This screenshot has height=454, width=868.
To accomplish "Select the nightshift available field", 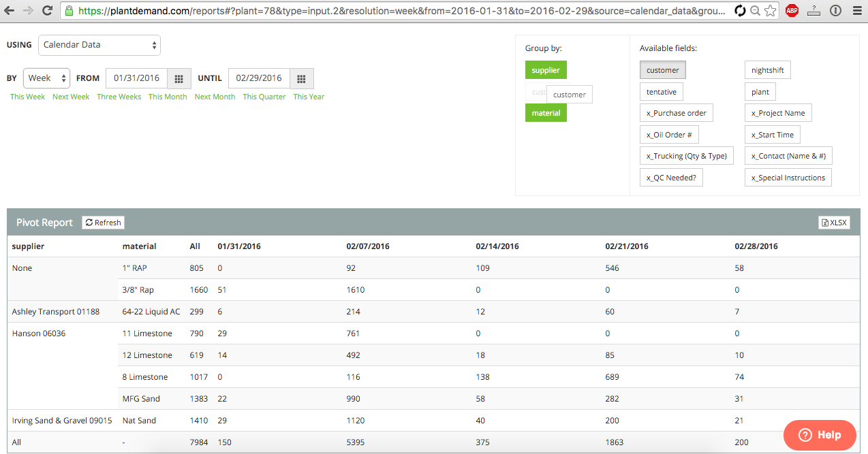I will click(767, 70).
